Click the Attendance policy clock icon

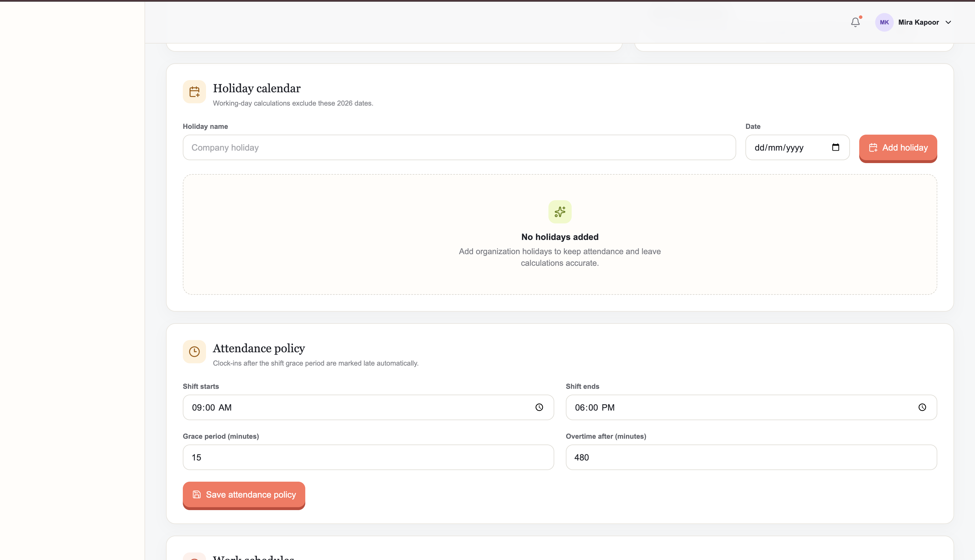[194, 352]
